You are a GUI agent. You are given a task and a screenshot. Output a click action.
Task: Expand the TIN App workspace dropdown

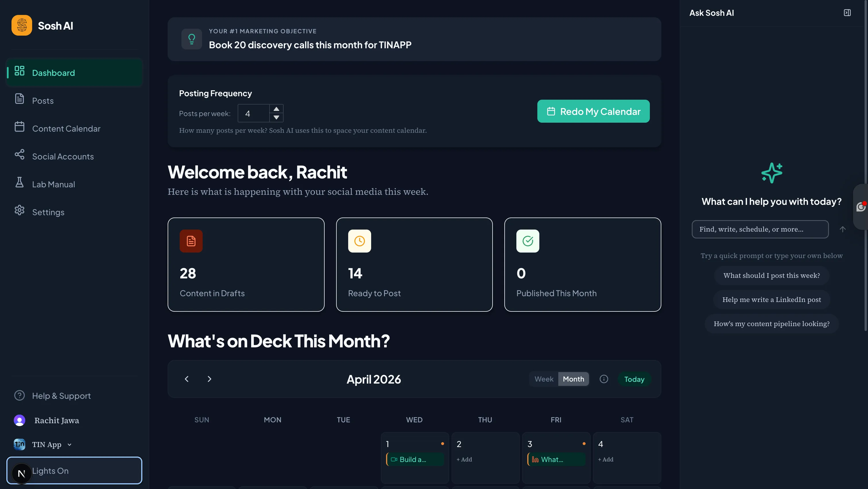coord(69,444)
